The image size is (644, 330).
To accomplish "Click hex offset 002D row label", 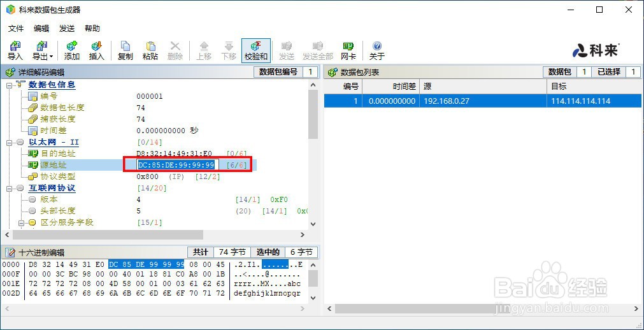I will click(x=11, y=294).
